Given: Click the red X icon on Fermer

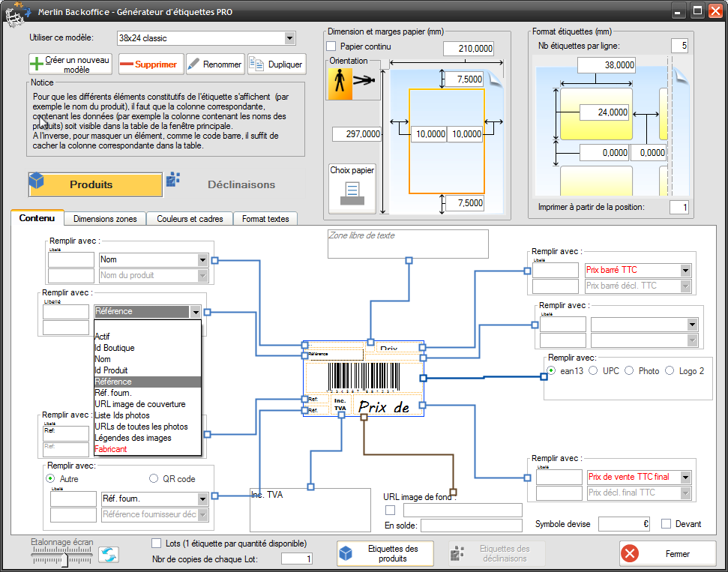Looking at the screenshot, I should 630,553.
